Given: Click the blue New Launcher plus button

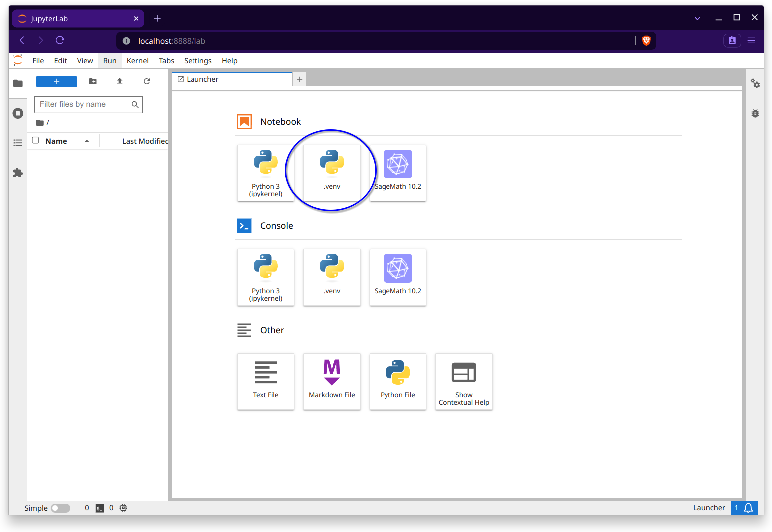Looking at the screenshot, I should tap(56, 81).
